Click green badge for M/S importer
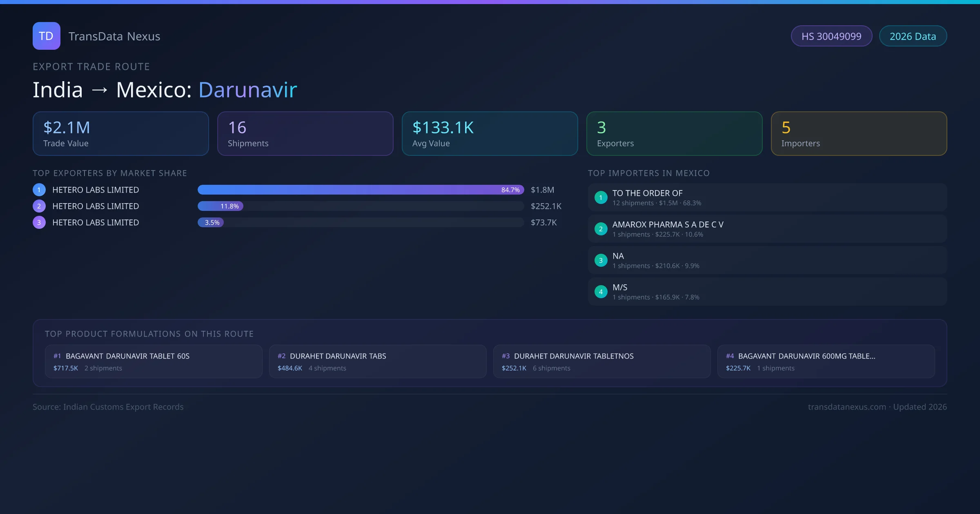 601,292
